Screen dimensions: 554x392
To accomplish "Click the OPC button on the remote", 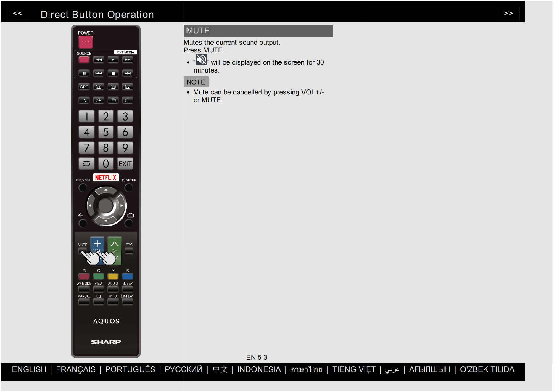I will point(84,87).
